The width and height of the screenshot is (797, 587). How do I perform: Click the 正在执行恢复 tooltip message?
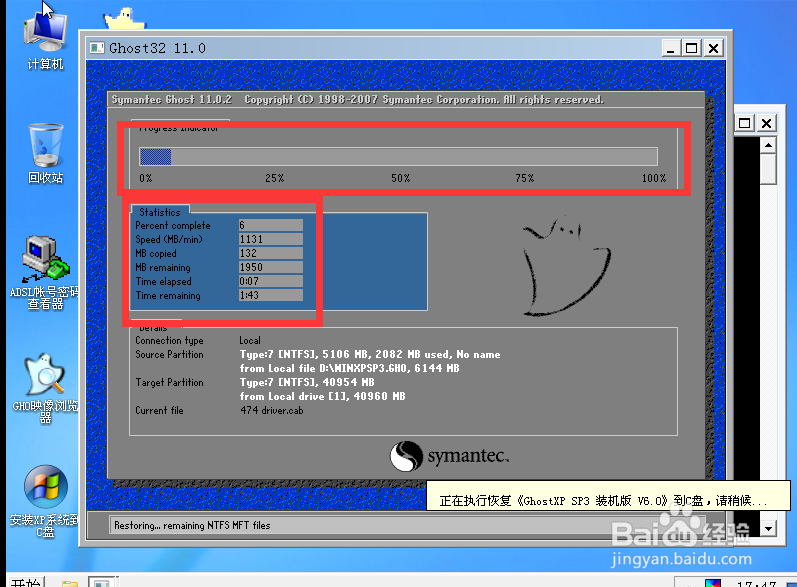pos(608,496)
